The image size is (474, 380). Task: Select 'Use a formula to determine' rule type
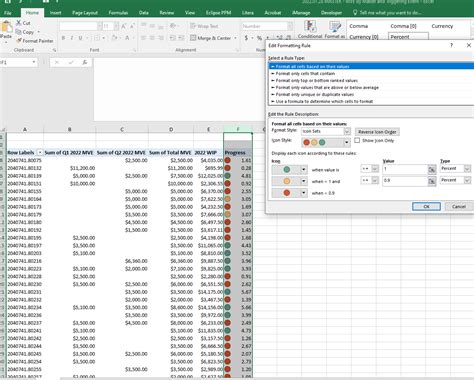[371, 101]
